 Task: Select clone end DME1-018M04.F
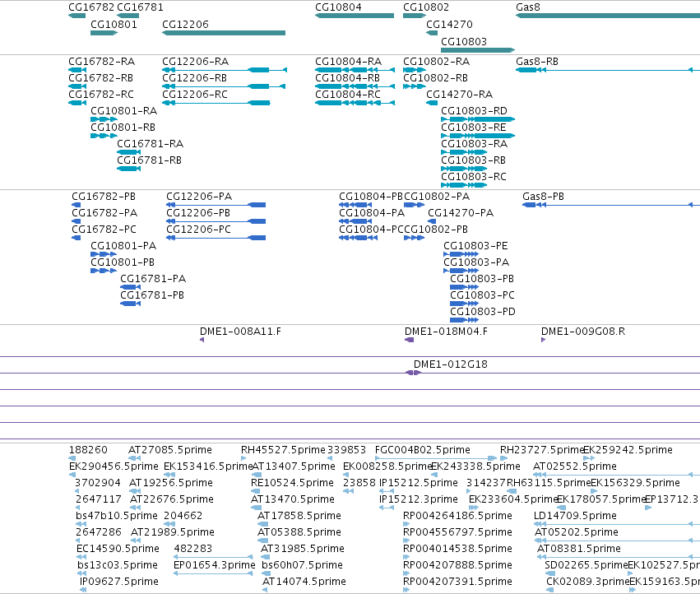tap(409, 340)
